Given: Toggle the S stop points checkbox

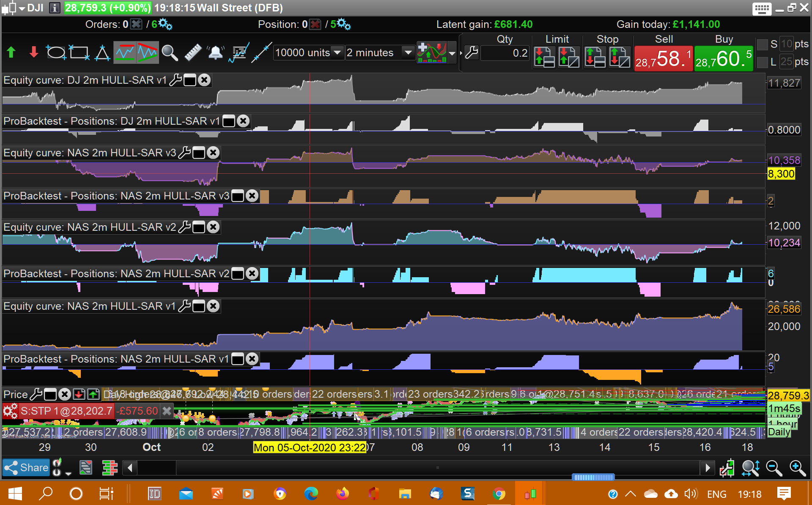Looking at the screenshot, I should tap(762, 44).
